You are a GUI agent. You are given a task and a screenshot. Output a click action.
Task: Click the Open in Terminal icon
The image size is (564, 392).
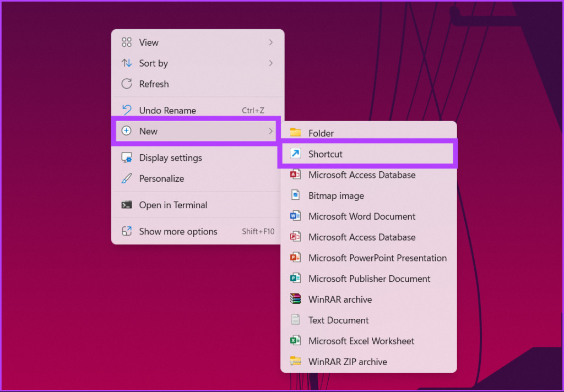[127, 205]
